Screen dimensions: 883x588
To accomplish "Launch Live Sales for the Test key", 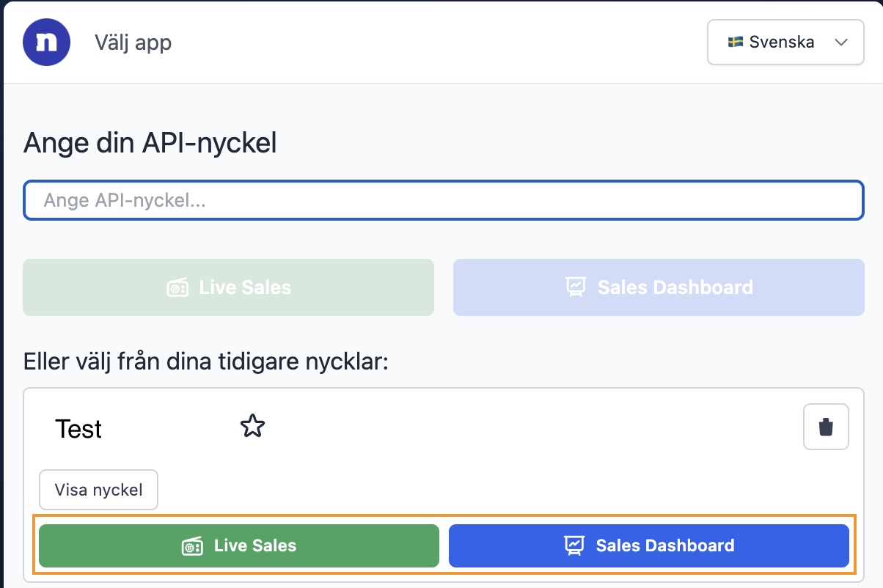I will click(x=239, y=545).
